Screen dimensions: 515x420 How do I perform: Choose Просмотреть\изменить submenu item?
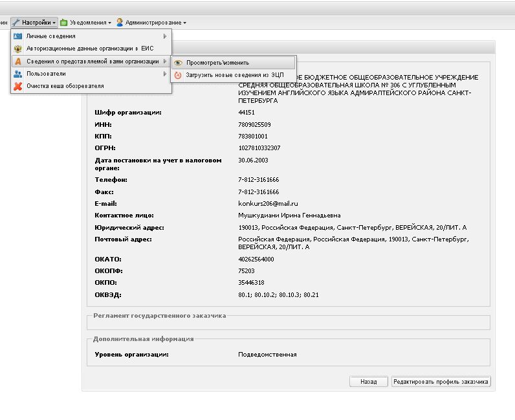pyautogui.click(x=234, y=62)
